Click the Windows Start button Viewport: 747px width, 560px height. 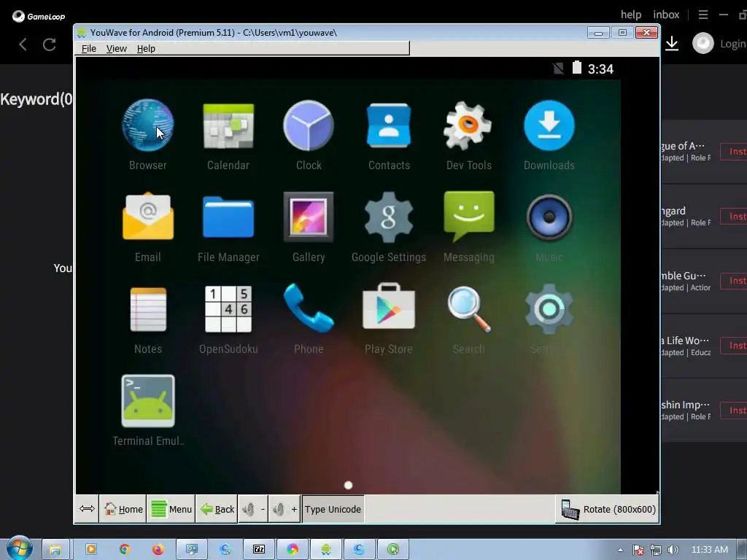pyautogui.click(x=20, y=548)
